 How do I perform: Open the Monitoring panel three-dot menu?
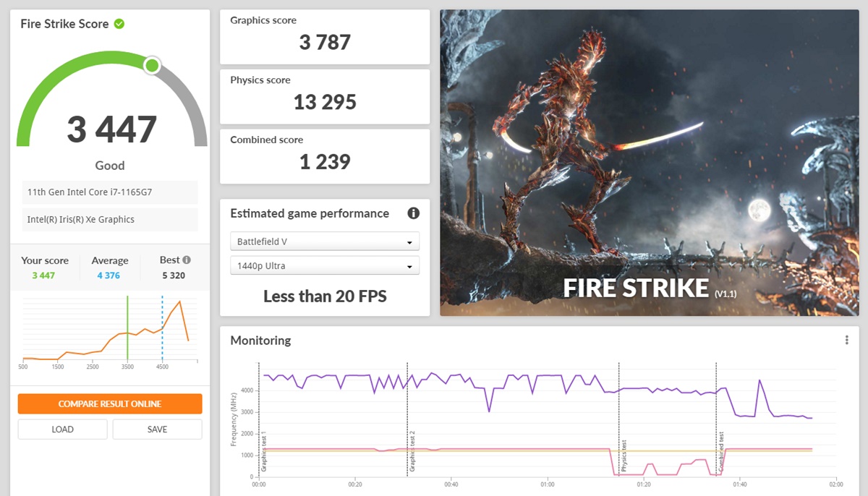click(x=846, y=340)
